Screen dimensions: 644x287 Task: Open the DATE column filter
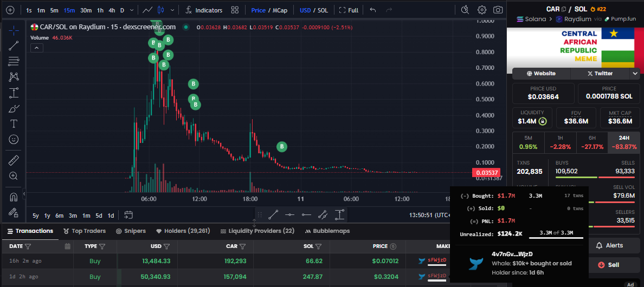[x=28, y=246]
